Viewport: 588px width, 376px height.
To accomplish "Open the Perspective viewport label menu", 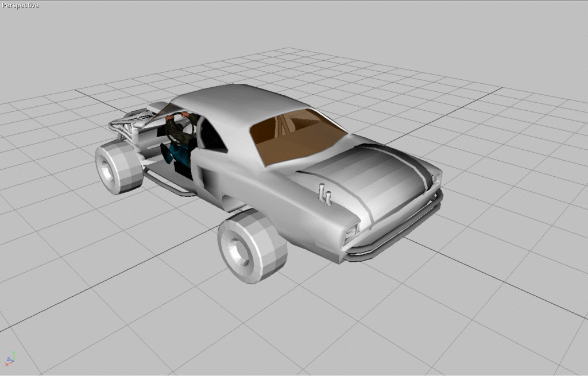I will coord(20,5).
